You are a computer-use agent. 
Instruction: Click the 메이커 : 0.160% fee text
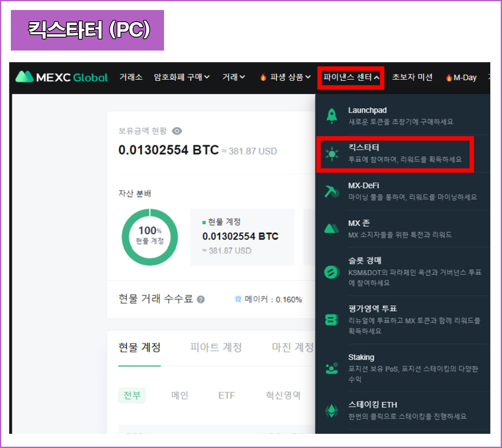click(273, 299)
